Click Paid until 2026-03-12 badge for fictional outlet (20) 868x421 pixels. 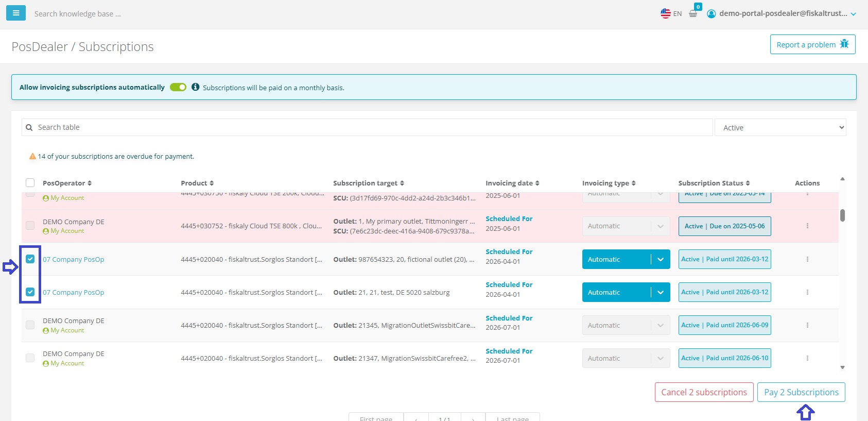[724, 259]
